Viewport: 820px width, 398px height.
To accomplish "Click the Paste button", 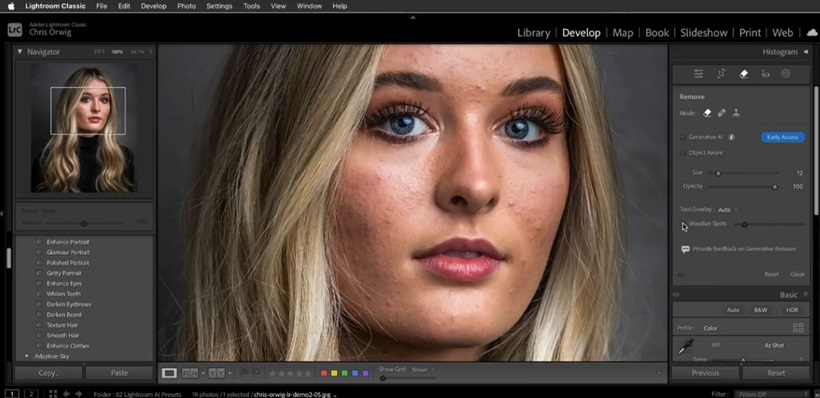I will 119,373.
